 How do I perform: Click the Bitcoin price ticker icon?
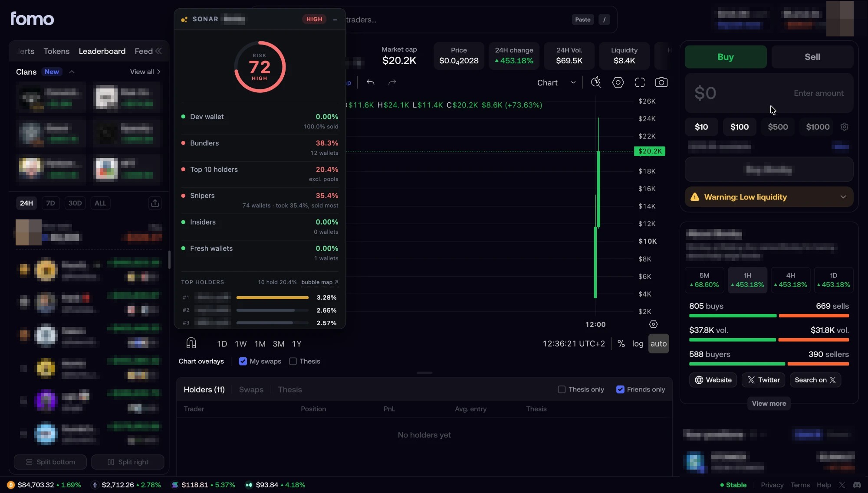click(x=11, y=485)
